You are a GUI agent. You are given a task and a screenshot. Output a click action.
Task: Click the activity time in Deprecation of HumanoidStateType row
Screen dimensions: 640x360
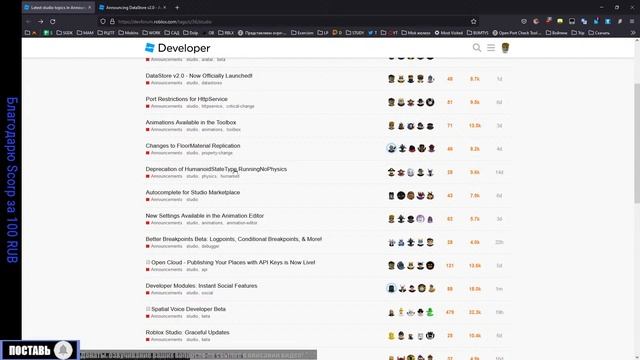coord(499,172)
